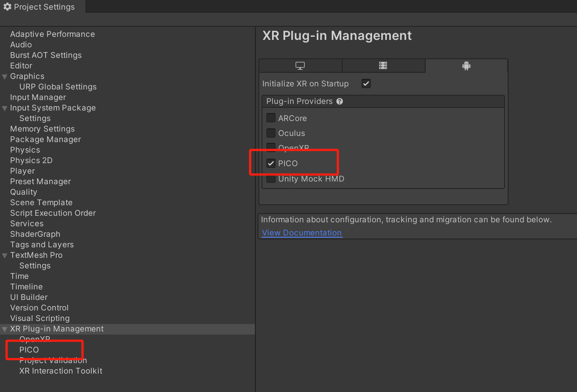Open Script Execution Order settings
The height and width of the screenshot is (392, 577).
click(x=53, y=213)
